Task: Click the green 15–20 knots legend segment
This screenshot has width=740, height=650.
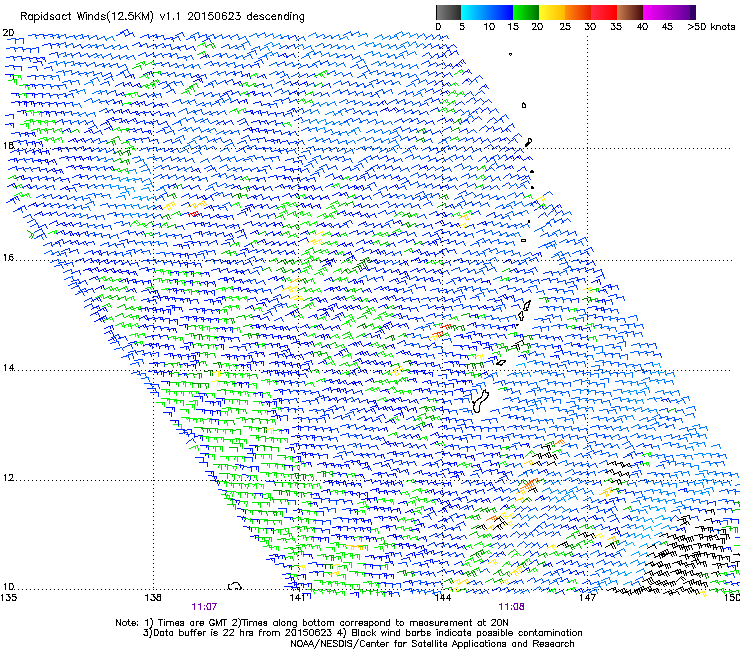Action: click(526, 12)
